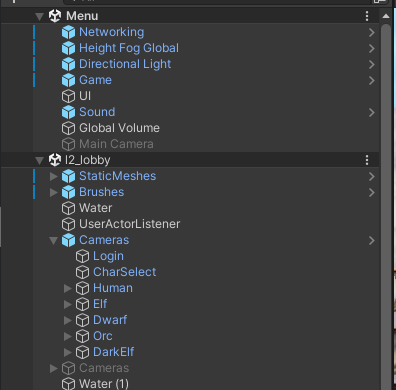The height and width of the screenshot is (390, 396).
Task: Click the disabled Main Camera cube icon
Action: pyautogui.click(x=68, y=144)
